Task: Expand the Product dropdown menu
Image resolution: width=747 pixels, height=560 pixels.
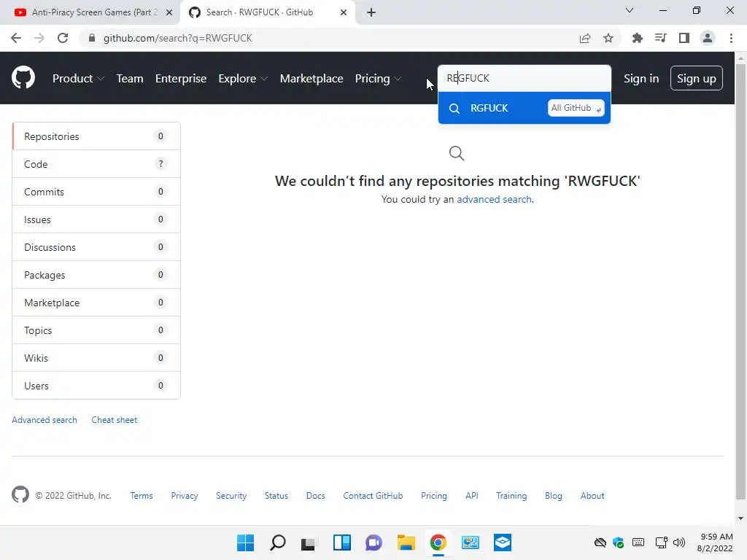Action: click(78, 78)
